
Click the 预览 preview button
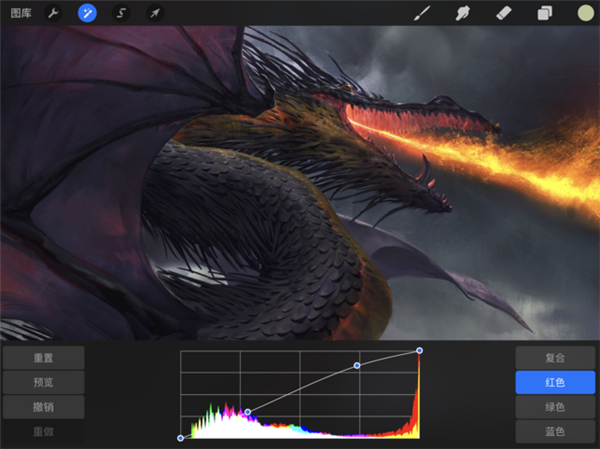(x=43, y=382)
